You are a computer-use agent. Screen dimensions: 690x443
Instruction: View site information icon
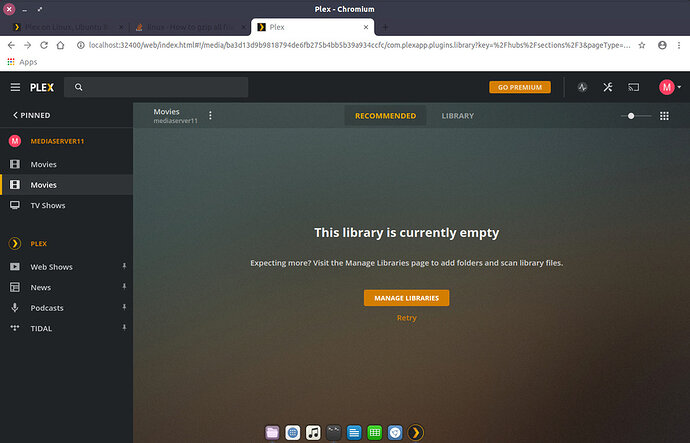80,45
